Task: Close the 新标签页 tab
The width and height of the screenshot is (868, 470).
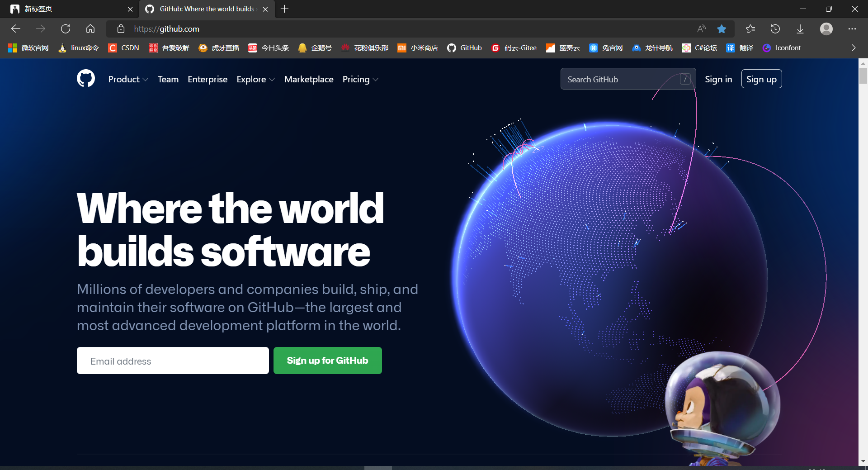Action: coord(130,9)
